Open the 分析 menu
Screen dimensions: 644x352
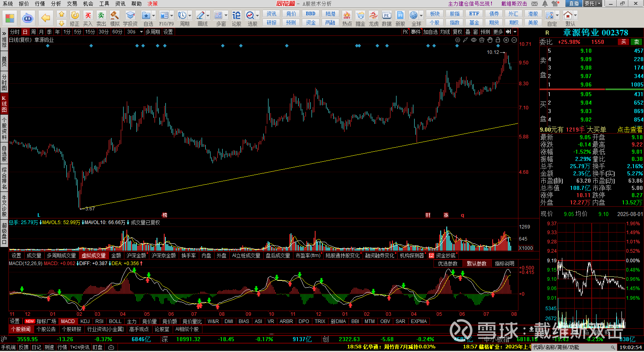click(x=56, y=4)
